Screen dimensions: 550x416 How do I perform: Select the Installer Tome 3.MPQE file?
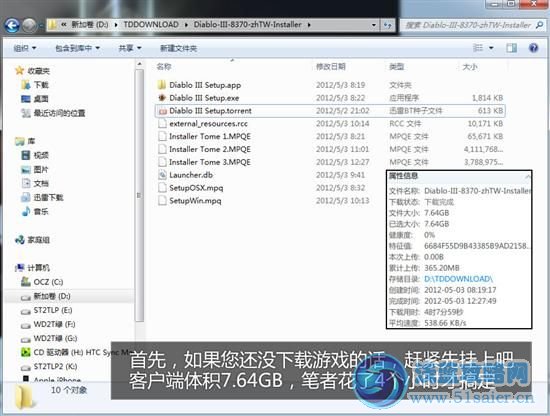[x=210, y=162]
